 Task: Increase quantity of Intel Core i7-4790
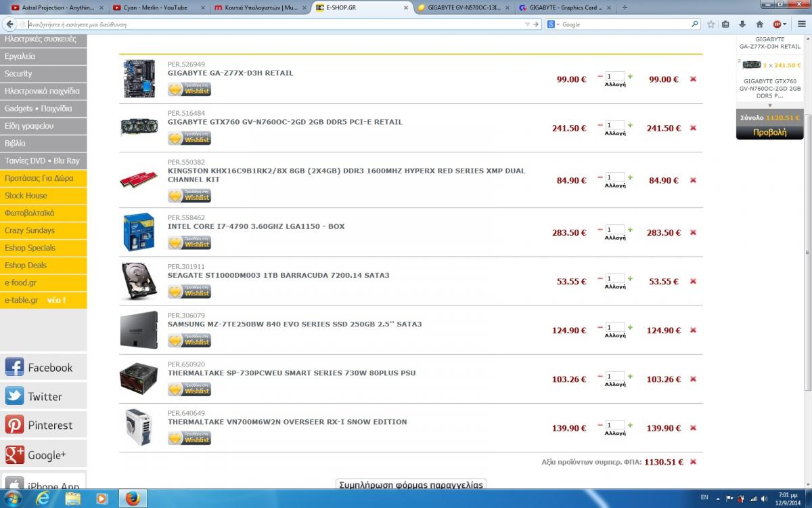pyautogui.click(x=630, y=230)
